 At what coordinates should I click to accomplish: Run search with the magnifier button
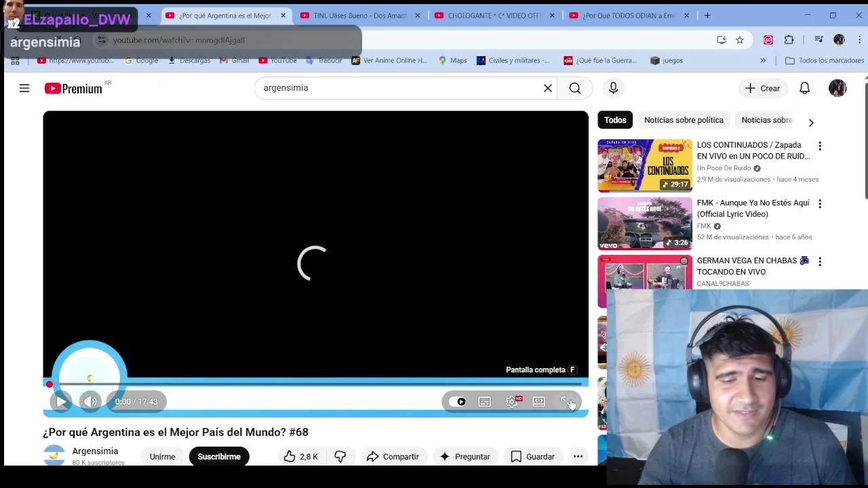click(x=575, y=88)
